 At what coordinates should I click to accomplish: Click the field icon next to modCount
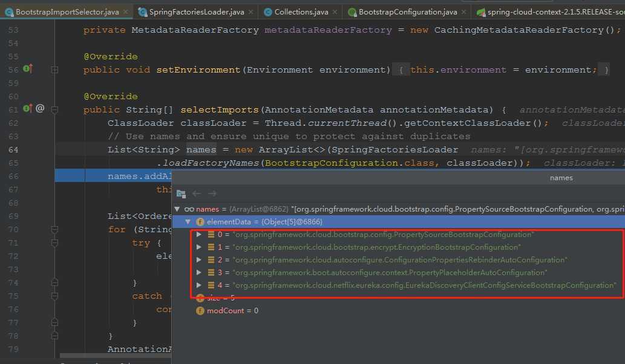point(200,311)
